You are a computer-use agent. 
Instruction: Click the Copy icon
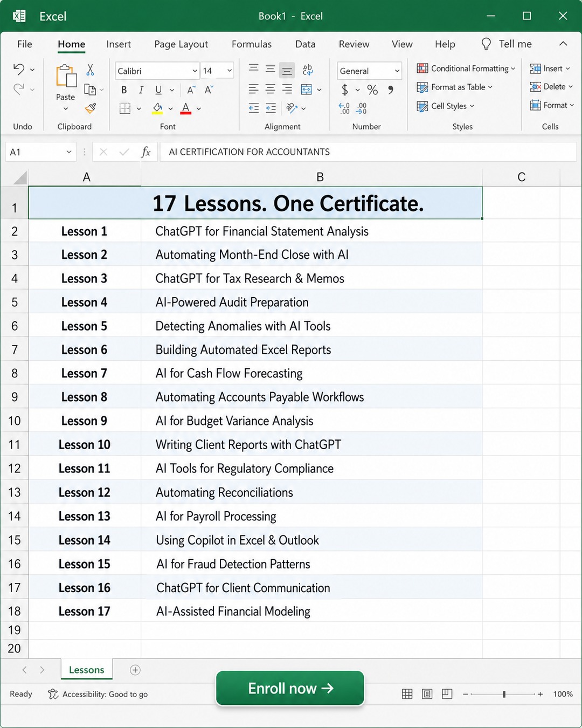90,90
